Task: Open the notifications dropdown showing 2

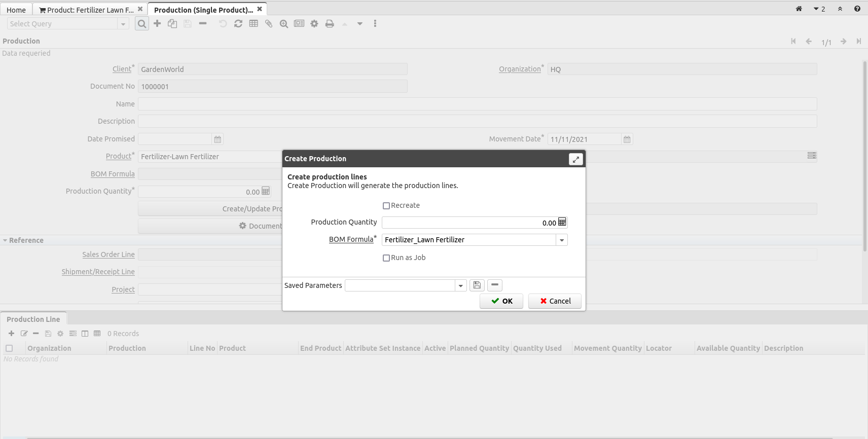Action: coord(819,9)
